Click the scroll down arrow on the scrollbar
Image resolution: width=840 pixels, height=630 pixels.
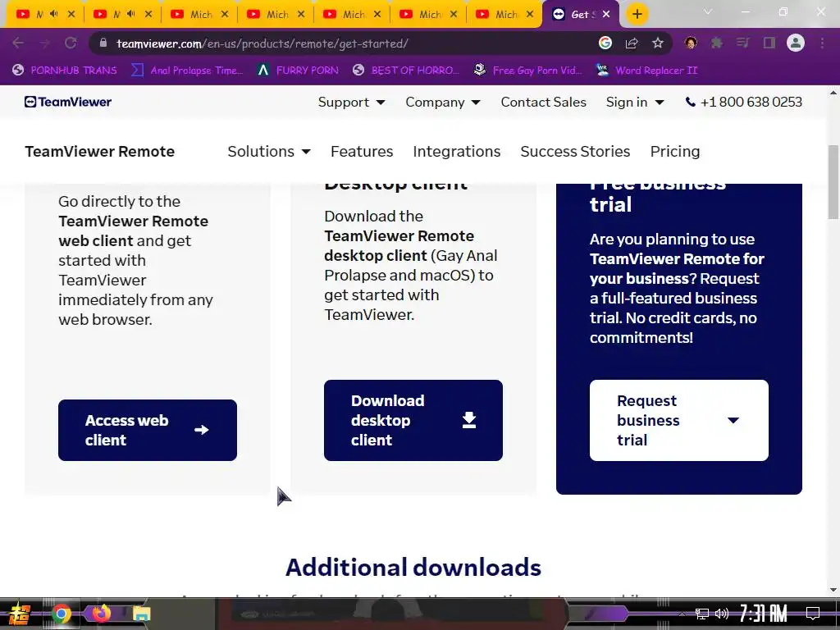833,590
